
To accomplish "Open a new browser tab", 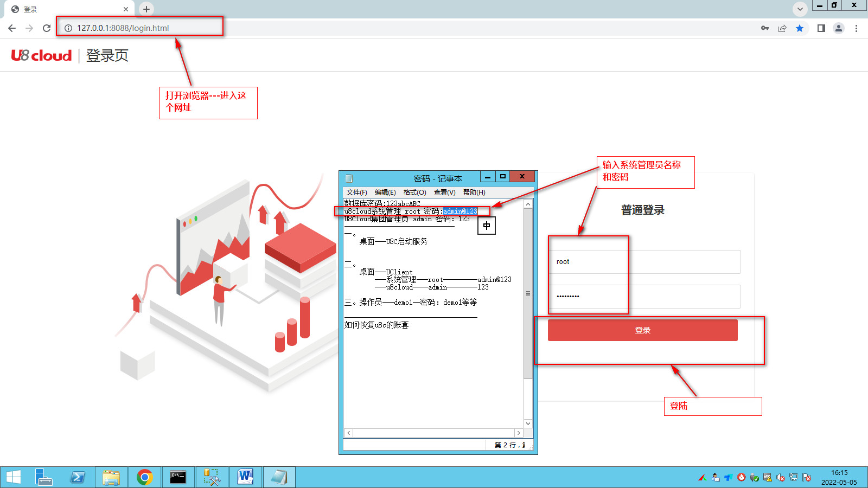I will [x=146, y=9].
